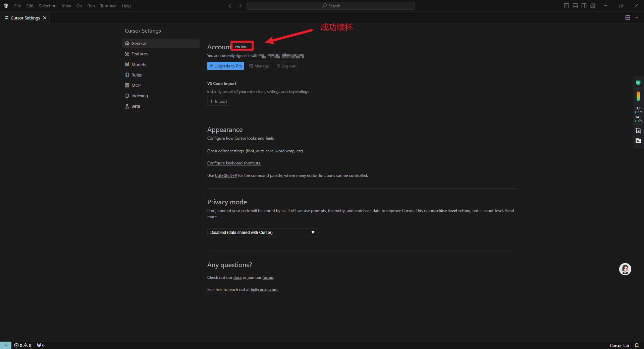Click the memory usage bar widget
644x349 pixels.
[x=638, y=96]
